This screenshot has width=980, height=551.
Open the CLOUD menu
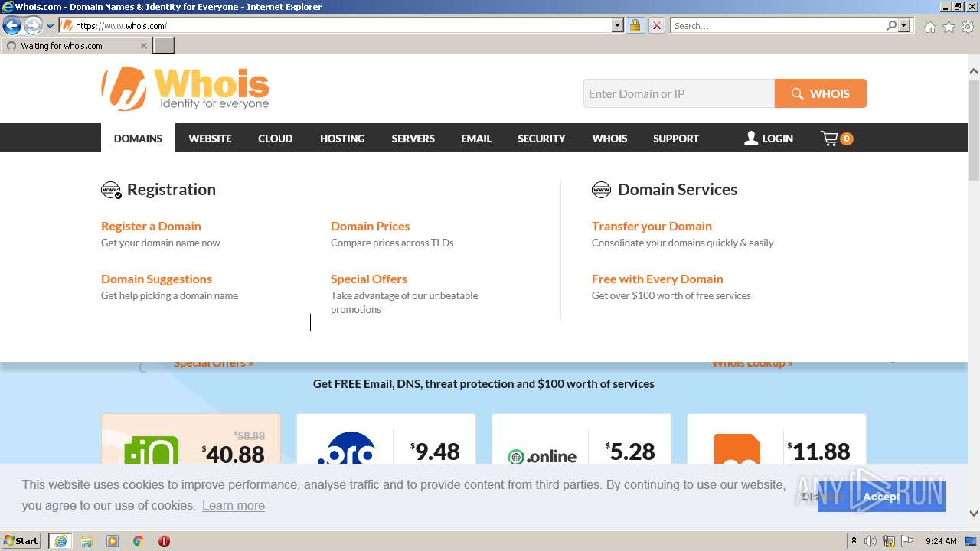tap(275, 139)
